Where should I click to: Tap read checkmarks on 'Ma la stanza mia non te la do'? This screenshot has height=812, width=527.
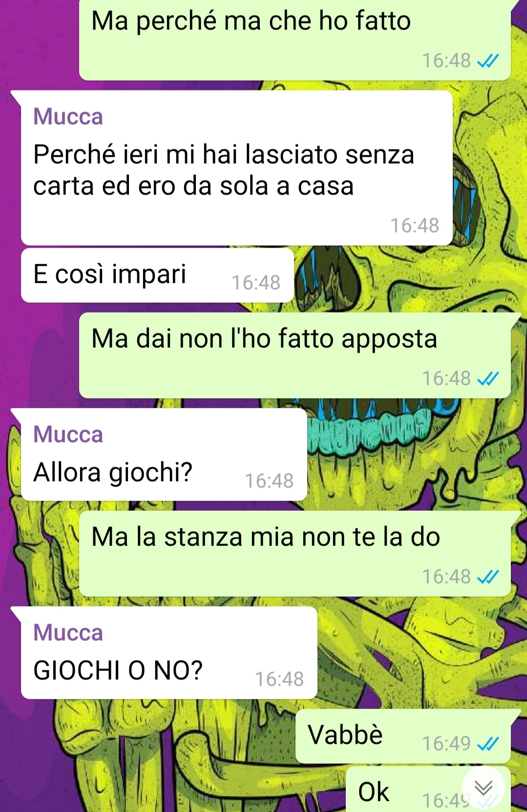pos(487,577)
